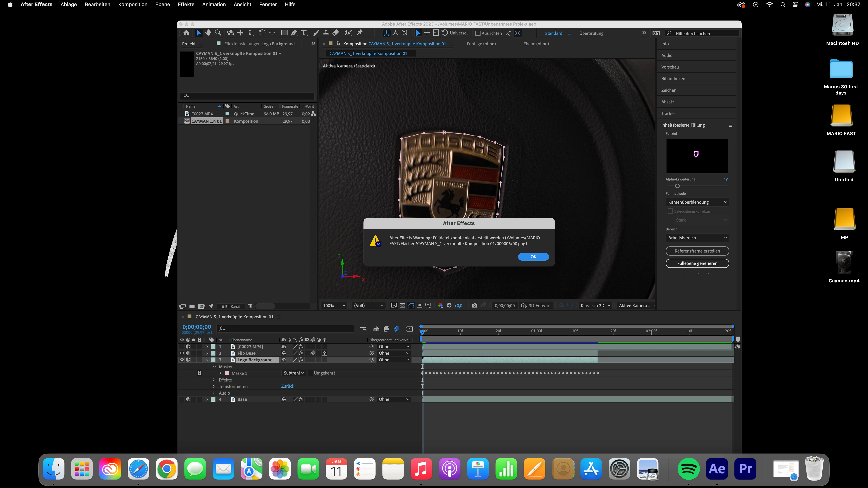
Task: Adjust the Alpha-Erweiterung slider handle
Action: pyautogui.click(x=677, y=186)
